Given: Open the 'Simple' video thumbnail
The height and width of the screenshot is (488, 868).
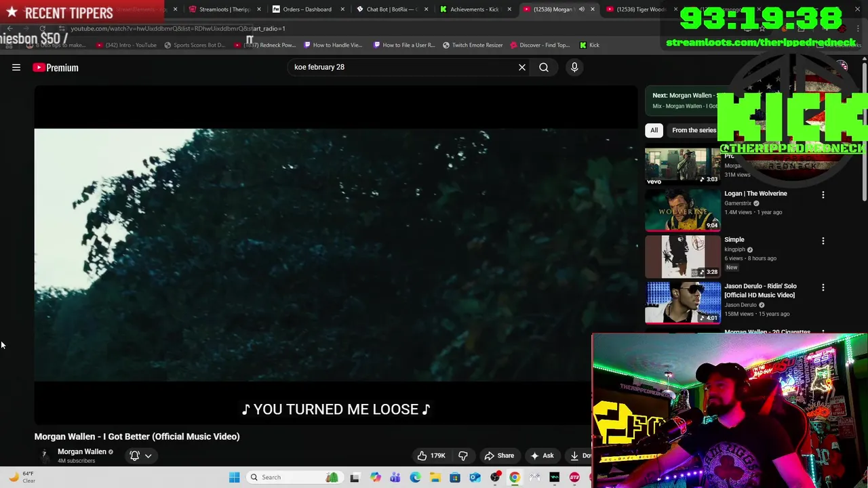Looking at the screenshot, I should 682,256.
